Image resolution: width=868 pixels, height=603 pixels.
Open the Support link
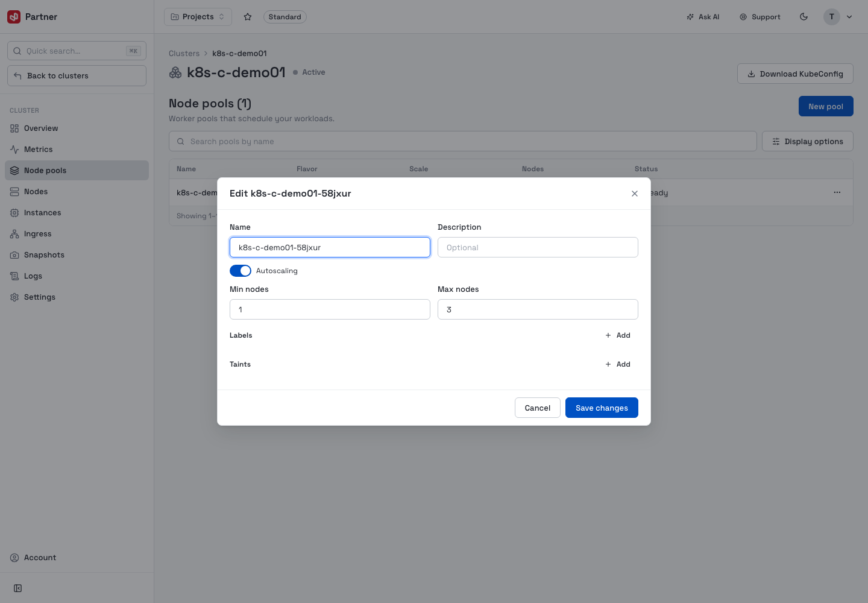(760, 17)
